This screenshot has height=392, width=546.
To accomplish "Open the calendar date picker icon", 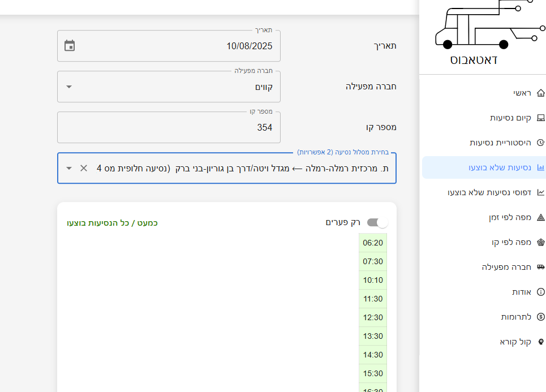I will (x=70, y=46).
